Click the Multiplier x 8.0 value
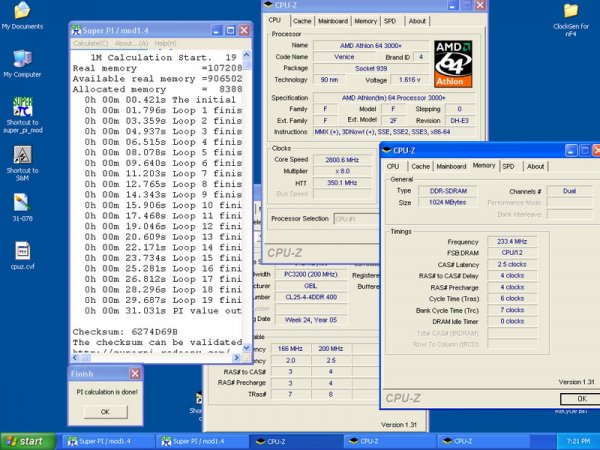 pyautogui.click(x=342, y=171)
